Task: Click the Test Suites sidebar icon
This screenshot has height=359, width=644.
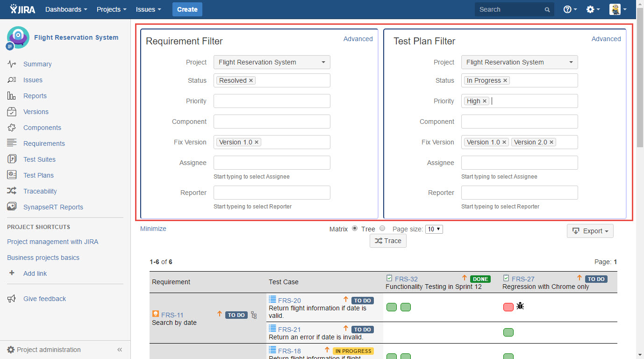Action: (x=12, y=159)
